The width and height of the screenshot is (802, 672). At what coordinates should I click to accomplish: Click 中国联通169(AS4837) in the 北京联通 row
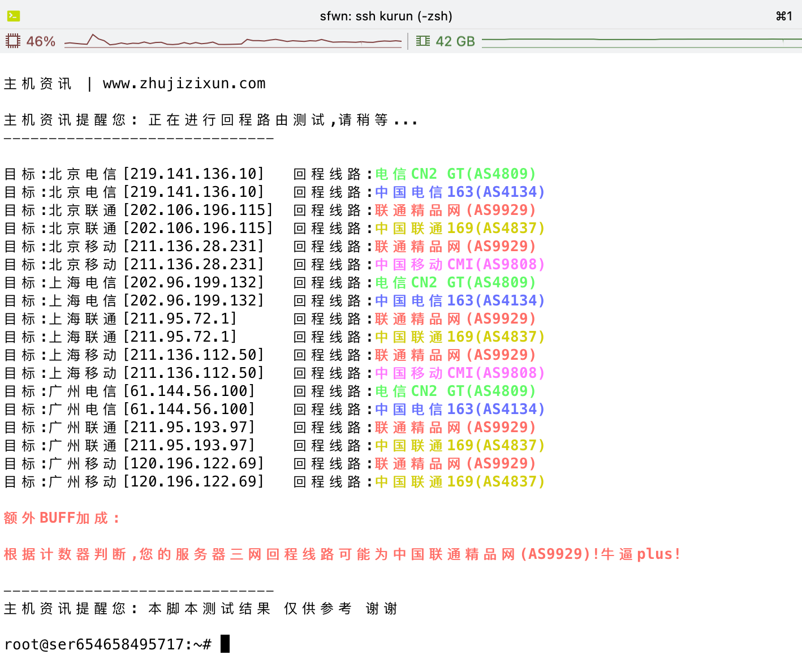point(460,228)
